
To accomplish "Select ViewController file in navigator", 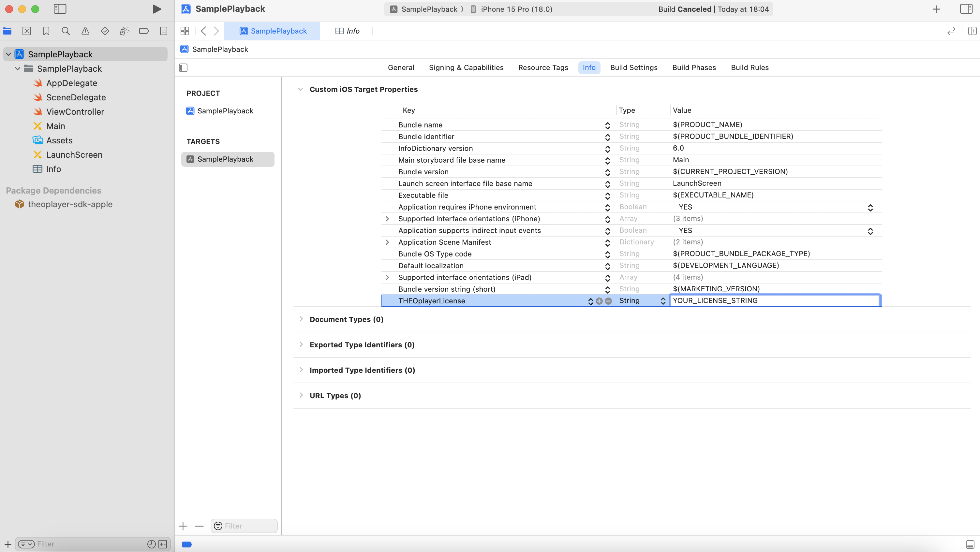I will coord(75,112).
